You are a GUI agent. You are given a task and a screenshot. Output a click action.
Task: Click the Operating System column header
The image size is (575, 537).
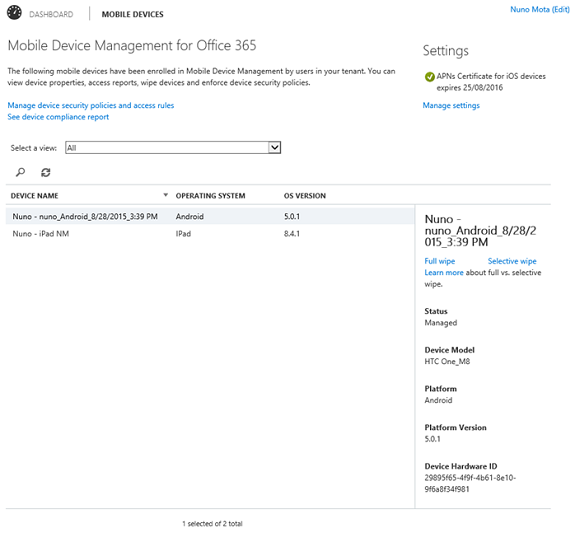coord(210,196)
